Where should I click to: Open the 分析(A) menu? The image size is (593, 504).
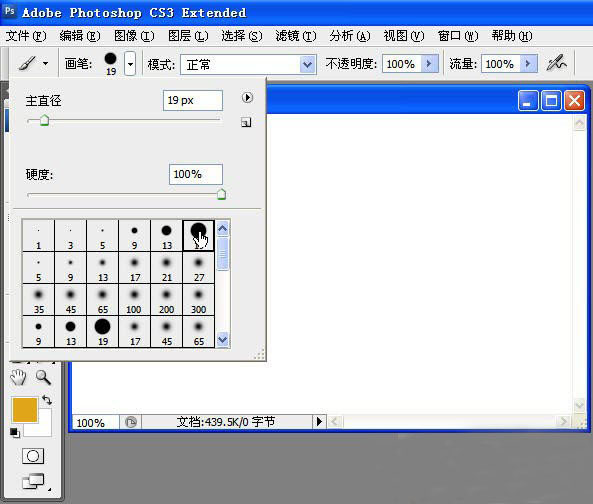pyautogui.click(x=350, y=36)
